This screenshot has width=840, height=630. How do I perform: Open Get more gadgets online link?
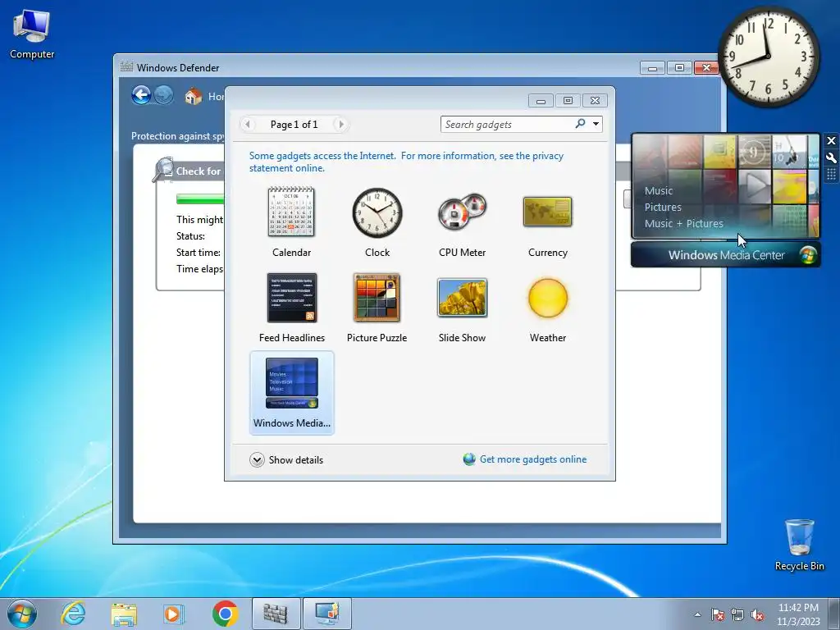click(x=532, y=459)
